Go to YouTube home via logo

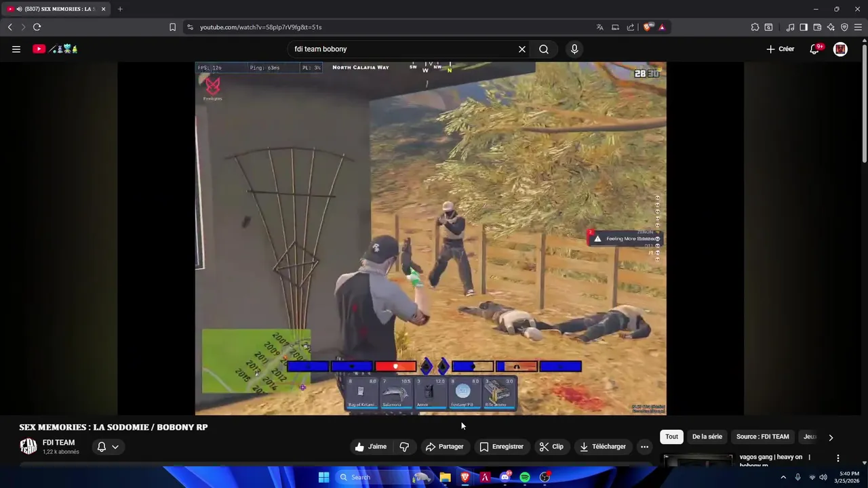pyautogui.click(x=55, y=49)
